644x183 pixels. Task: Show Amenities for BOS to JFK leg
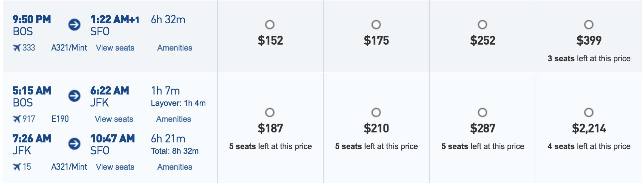[174, 119]
